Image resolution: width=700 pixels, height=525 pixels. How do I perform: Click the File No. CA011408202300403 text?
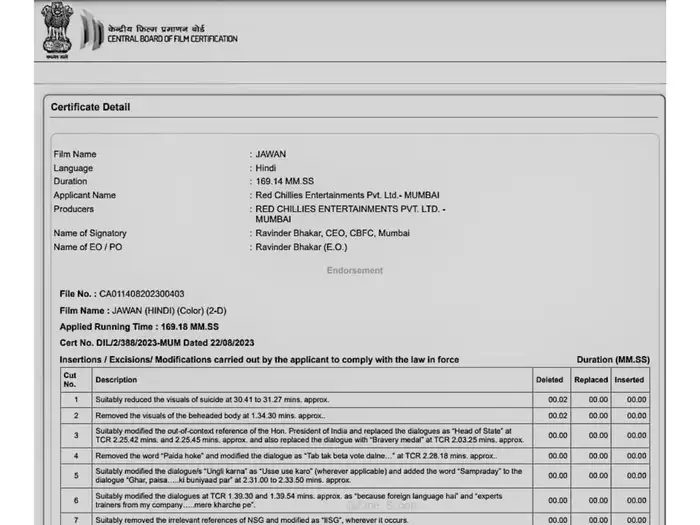(x=122, y=294)
